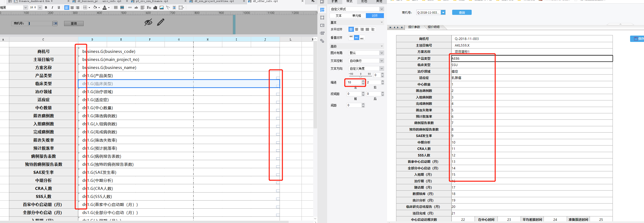Select bottom vertical alignment in 垂直对齐

click(x=362, y=38)
